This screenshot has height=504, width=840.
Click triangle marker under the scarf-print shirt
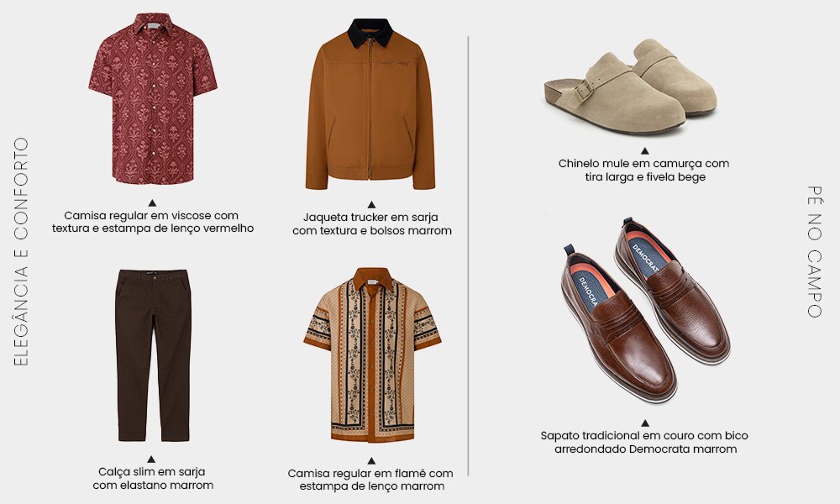[371, 461]
